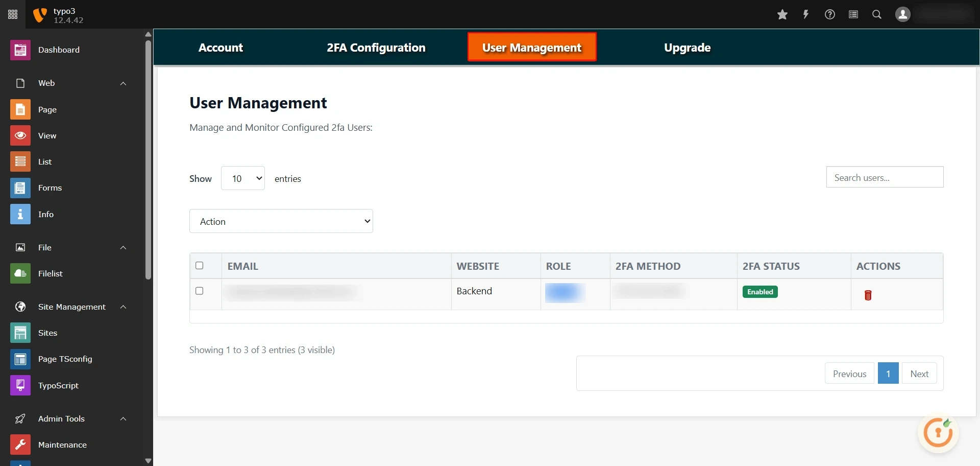Screen dimensions: 980x466
Task: Delete the user via trash icon
Action: 868,295
